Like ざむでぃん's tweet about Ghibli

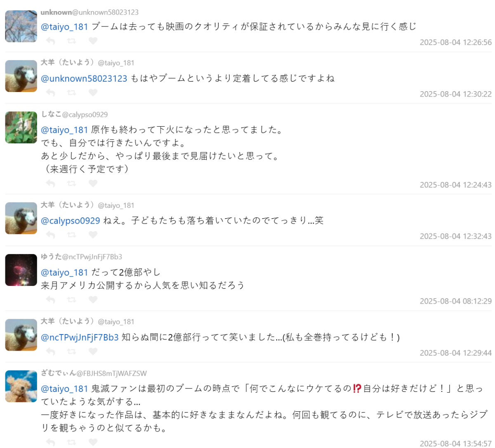tap(93, 442)
